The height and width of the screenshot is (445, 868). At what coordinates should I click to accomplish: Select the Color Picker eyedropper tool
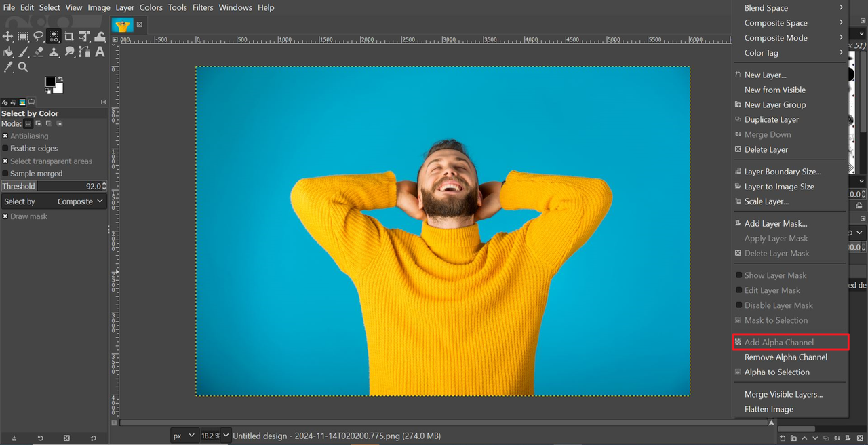point(8,67)
